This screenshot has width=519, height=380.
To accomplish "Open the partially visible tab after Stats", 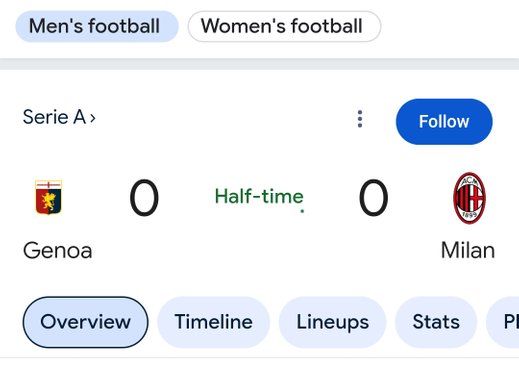I will pos(503,322).
